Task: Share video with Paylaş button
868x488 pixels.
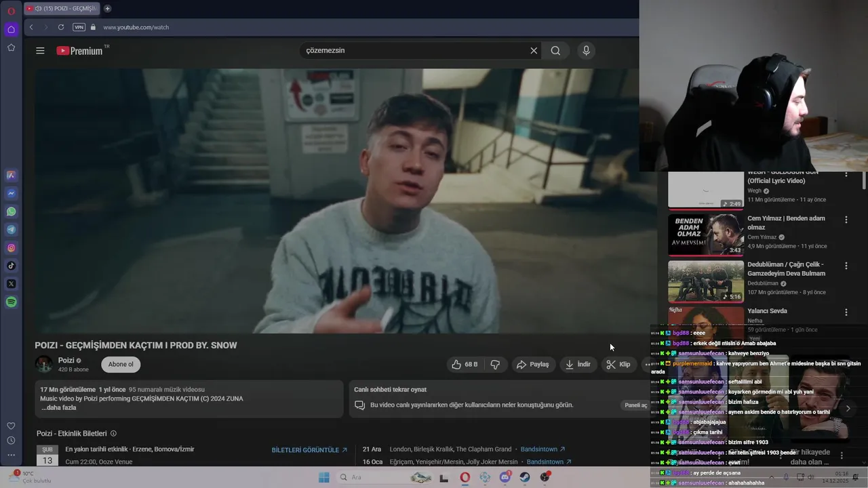Action: click(x=532, y=365)
